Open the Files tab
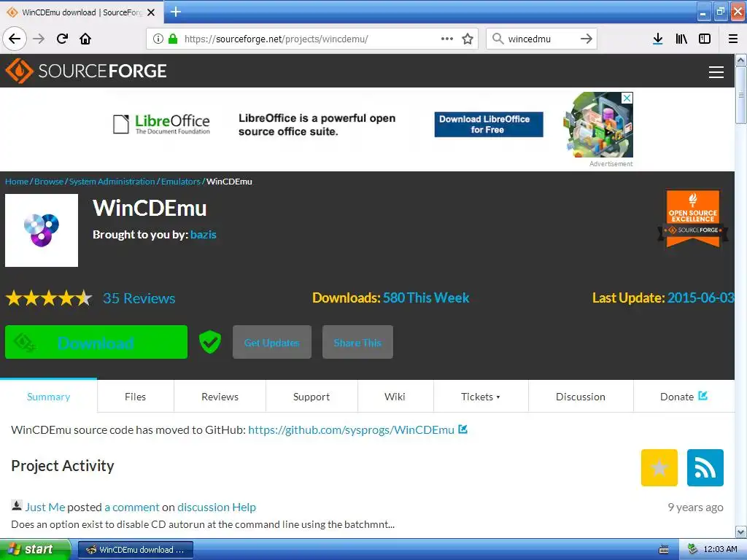This screenshot has height=560, width=747. (x=135, y=397)
